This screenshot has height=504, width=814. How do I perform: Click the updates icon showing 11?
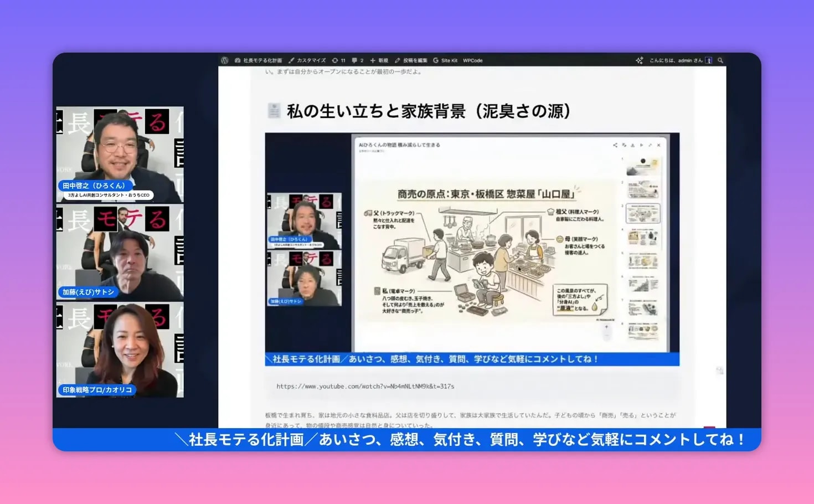point(339,60)
